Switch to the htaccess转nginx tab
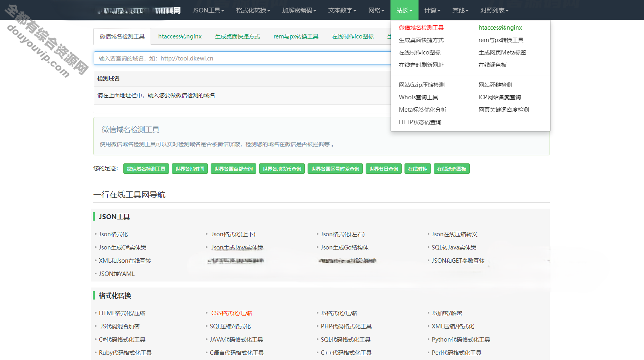Image resolution: width=644 pixels, height=360 pixels. point(180,36)
